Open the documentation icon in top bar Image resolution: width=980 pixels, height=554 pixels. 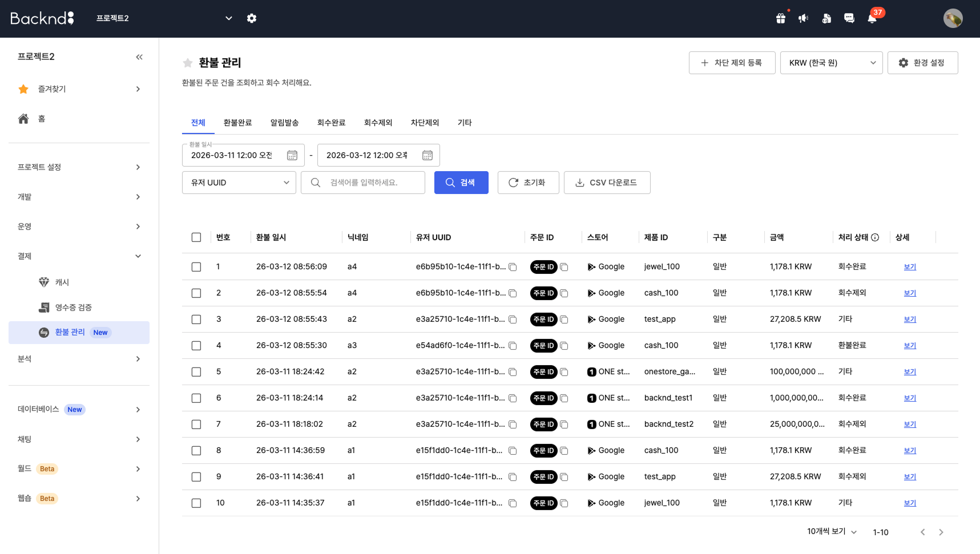(826, 18)
